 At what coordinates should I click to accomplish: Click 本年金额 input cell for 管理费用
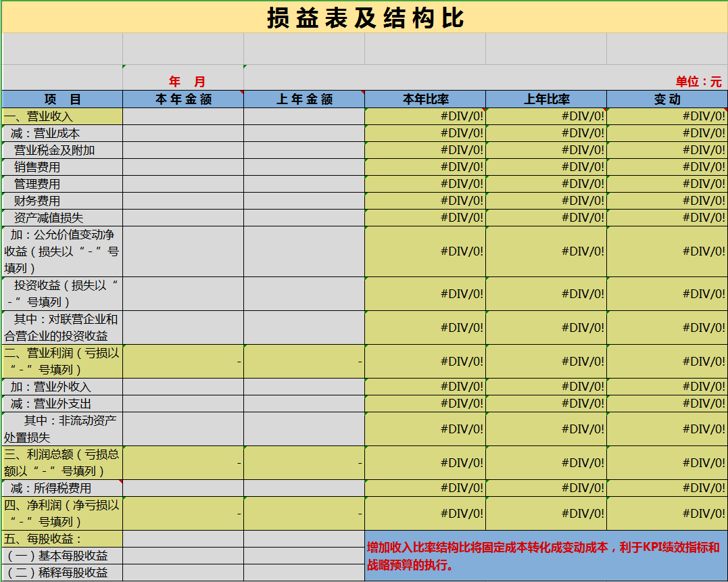pyautogui.click(x=183, y=185)
